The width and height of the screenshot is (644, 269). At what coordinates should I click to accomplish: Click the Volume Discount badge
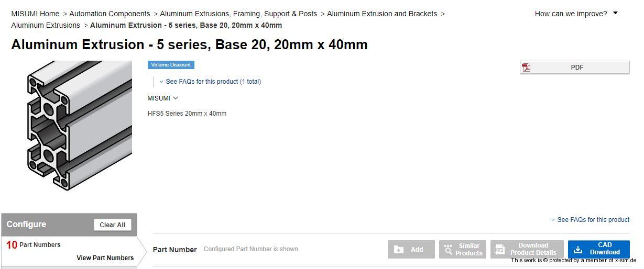pos(171,65)
